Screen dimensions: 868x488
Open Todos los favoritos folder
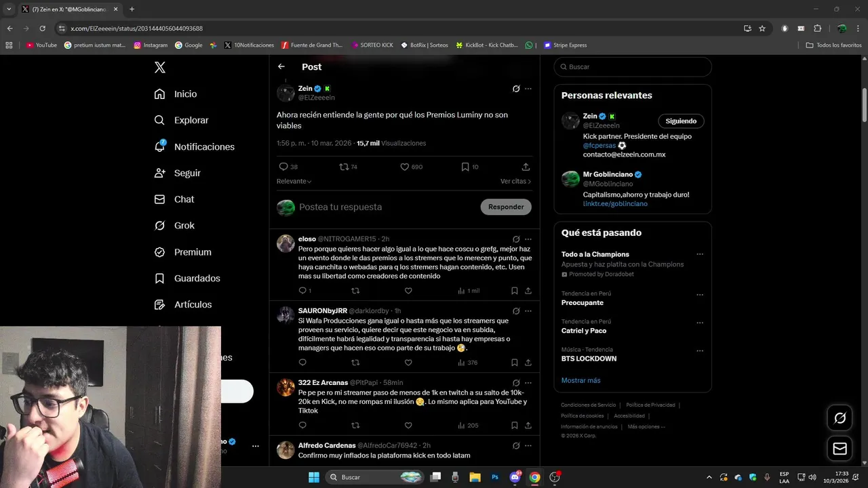coord(833,45)
